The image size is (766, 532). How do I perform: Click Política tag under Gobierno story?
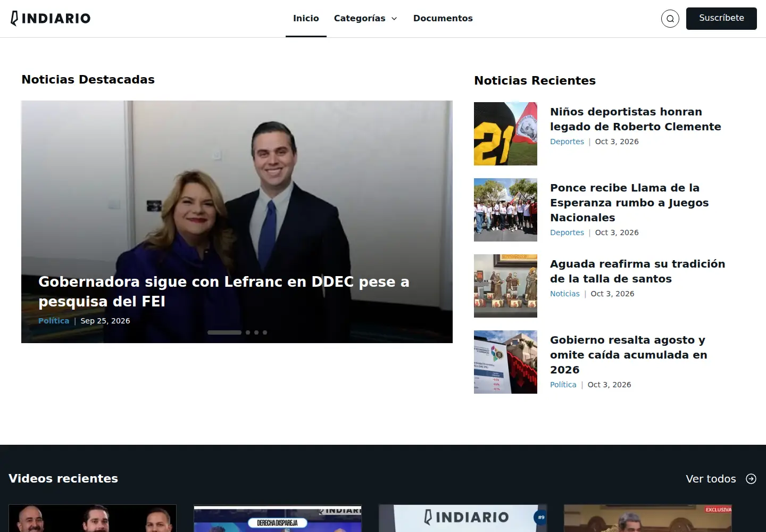[x=563, y=385]
